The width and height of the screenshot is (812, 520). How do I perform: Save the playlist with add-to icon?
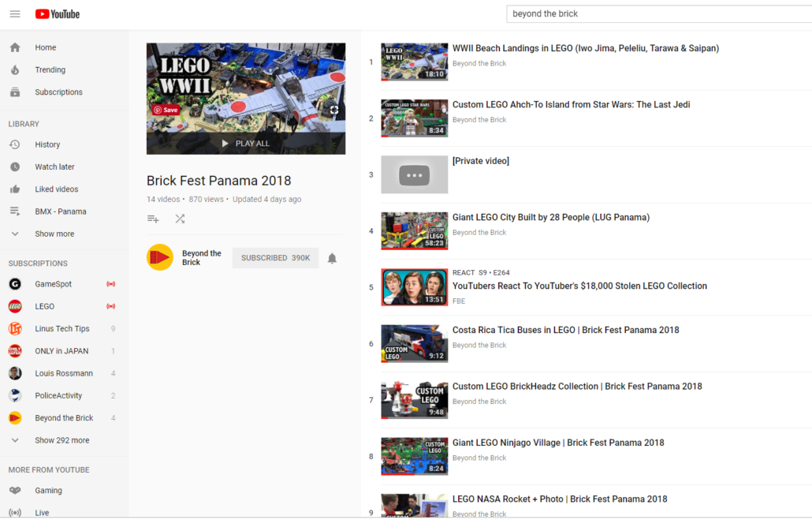[153, 219]
